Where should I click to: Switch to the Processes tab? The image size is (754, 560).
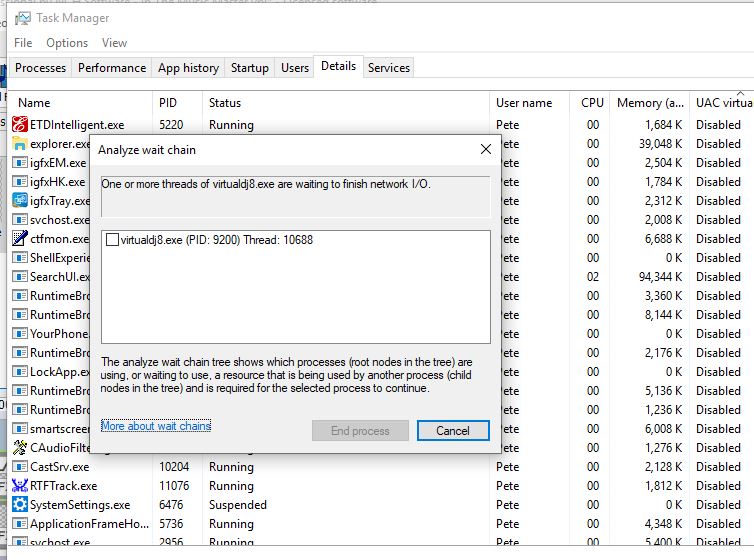[40, 68]
